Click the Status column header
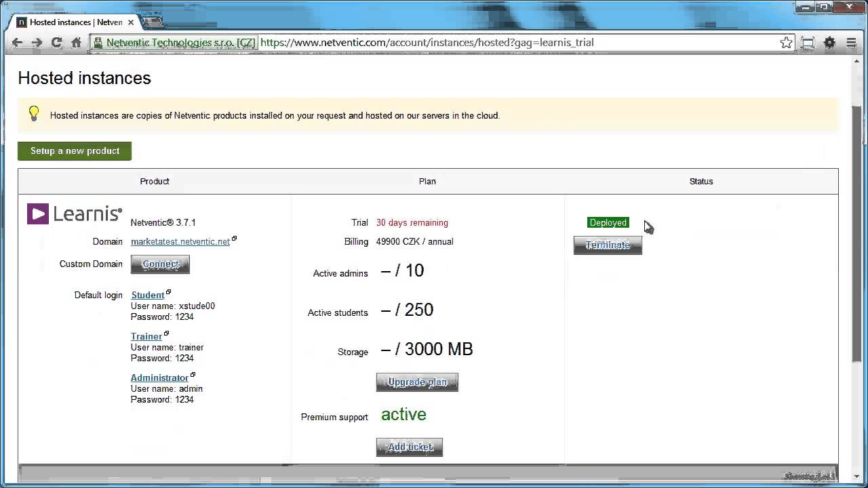The image size is (868, 488). point(701,182)
